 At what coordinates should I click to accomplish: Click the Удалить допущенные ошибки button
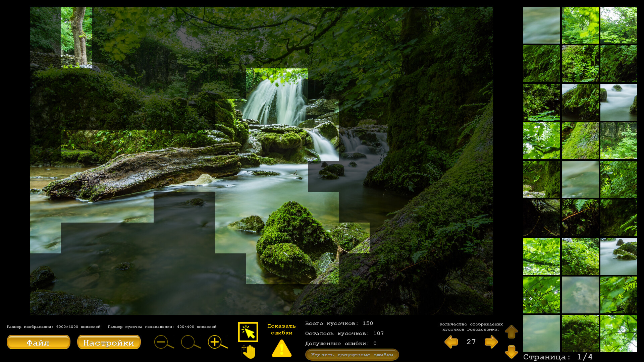(352, 355)
